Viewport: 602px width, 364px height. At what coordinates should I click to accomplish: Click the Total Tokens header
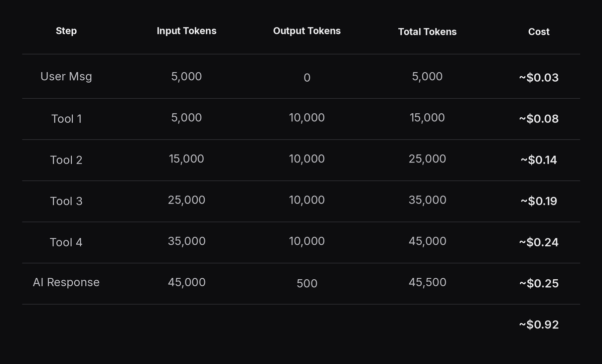(427, 32)
